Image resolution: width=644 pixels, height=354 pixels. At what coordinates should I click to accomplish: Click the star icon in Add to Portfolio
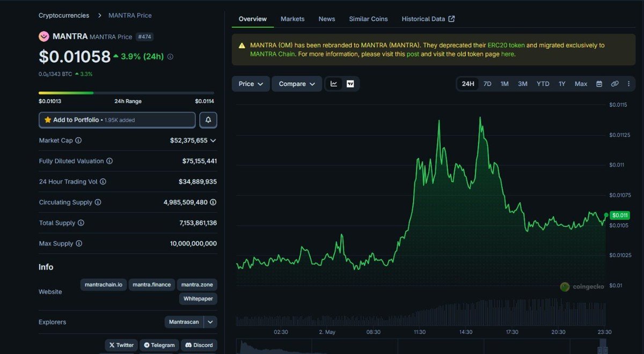(48, 120)
